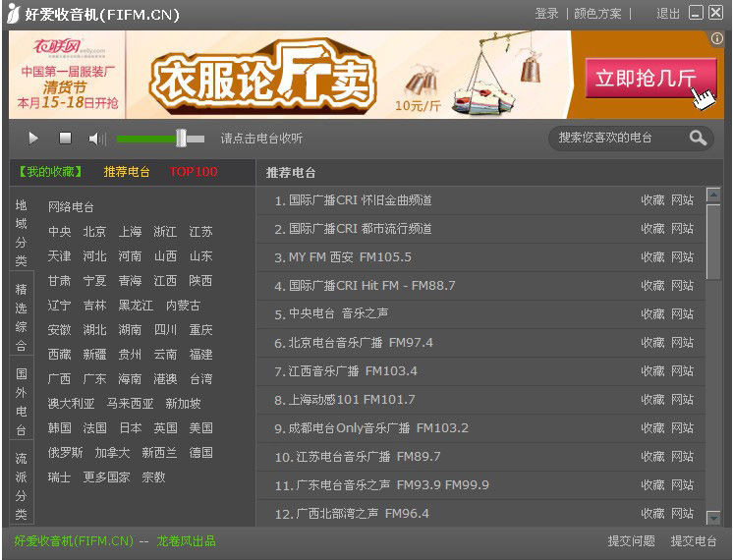Close the radio window with the X icon
The height and width of the screenshot is (560, 733).
715,13
